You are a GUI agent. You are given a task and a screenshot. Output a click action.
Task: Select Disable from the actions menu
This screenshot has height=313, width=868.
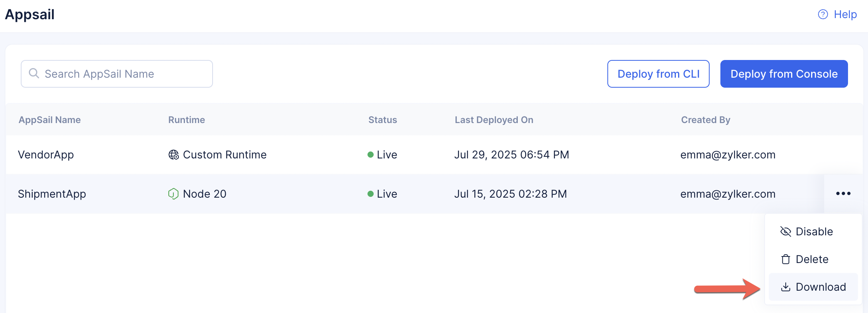pos(815,231)
